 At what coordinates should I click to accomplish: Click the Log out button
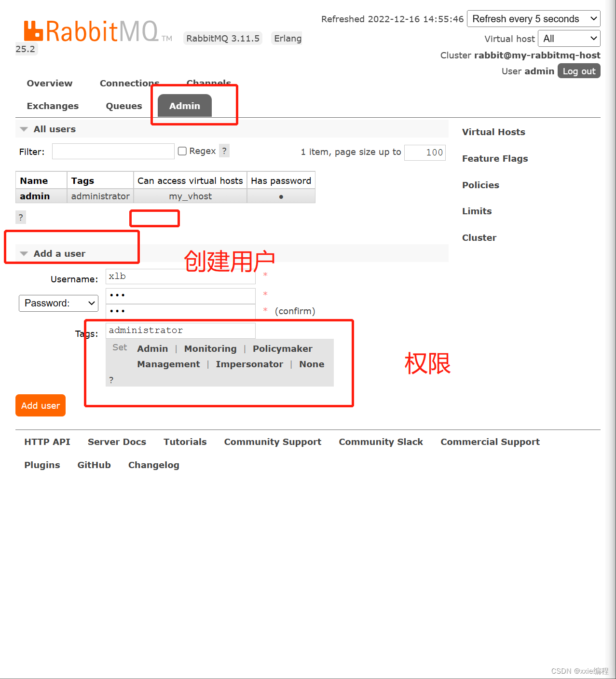[x=579, y=71]
